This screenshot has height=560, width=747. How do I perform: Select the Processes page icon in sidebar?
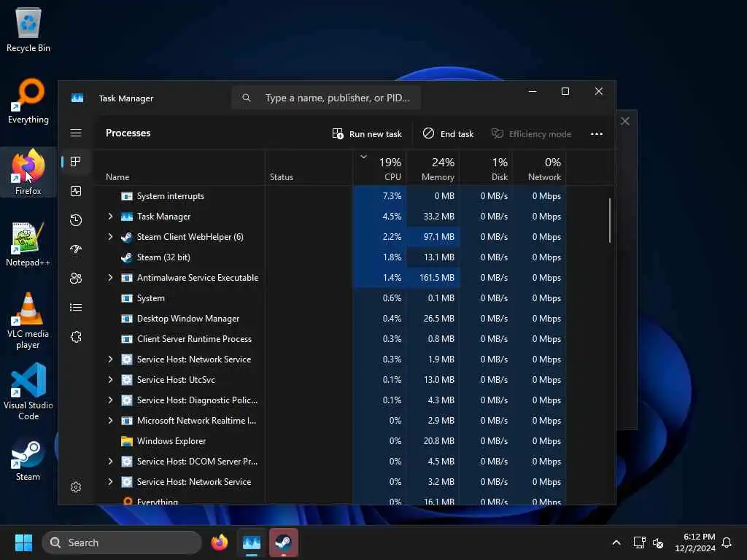click(x=76, y=161)
